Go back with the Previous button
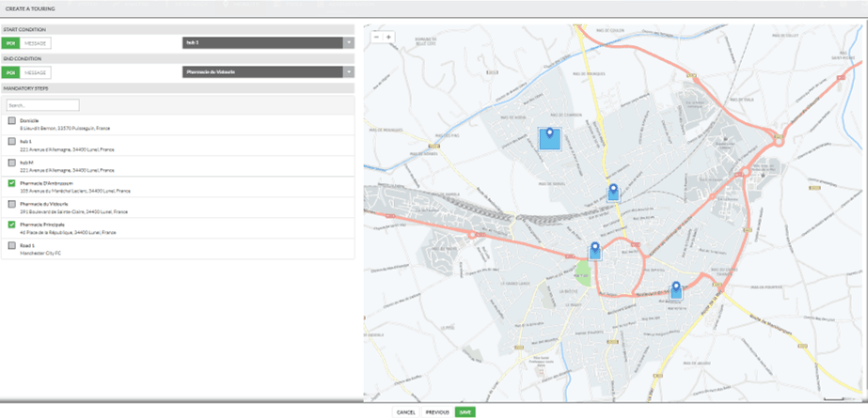This screenshot has width=868, height=418. (436, 411)
